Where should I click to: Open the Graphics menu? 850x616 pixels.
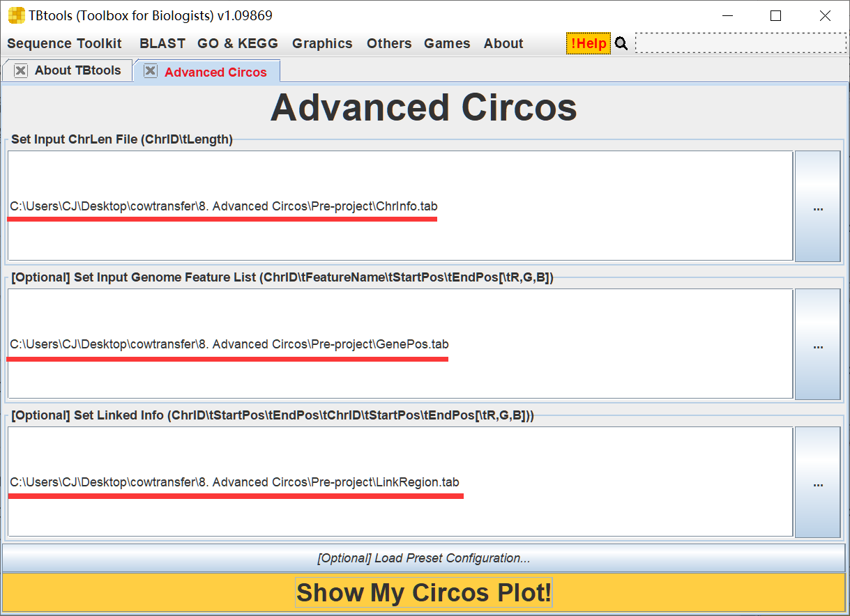pyautogui.click(x=322, y=43)
